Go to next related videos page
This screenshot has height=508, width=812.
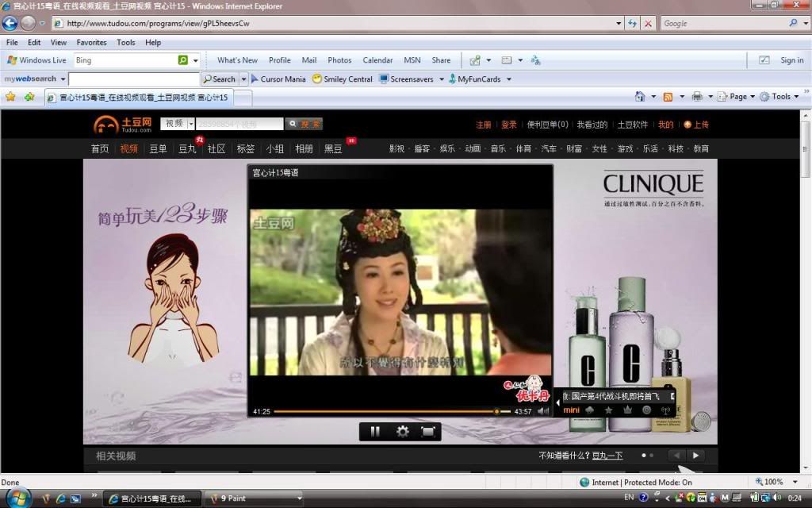tap(695, 456)
